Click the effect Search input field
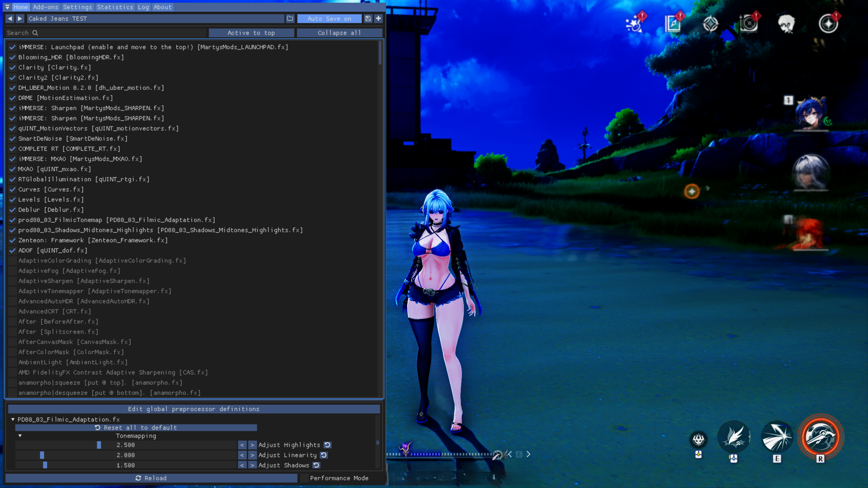The height and width of the screenshot is (488, 868). pos(106,33)
